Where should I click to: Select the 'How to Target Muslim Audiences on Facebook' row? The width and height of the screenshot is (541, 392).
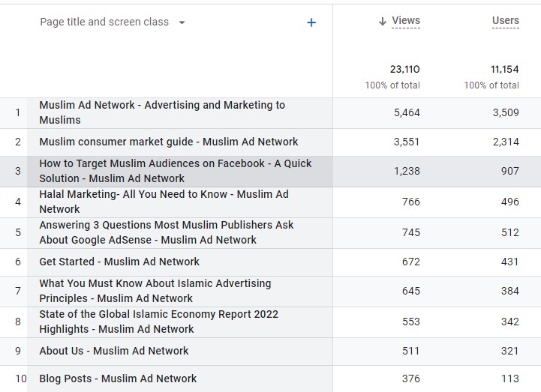pos(175,171)
